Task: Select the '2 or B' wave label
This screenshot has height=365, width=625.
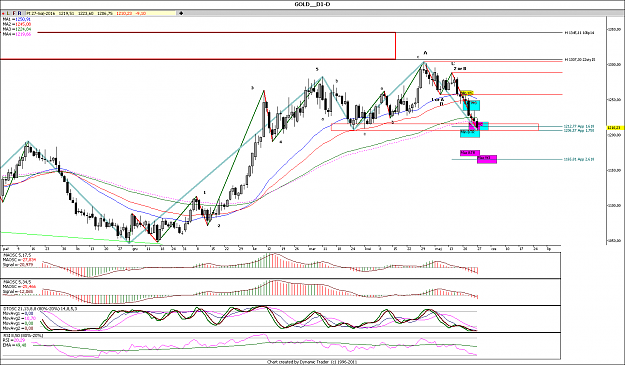Action: [x=460, y=69]
